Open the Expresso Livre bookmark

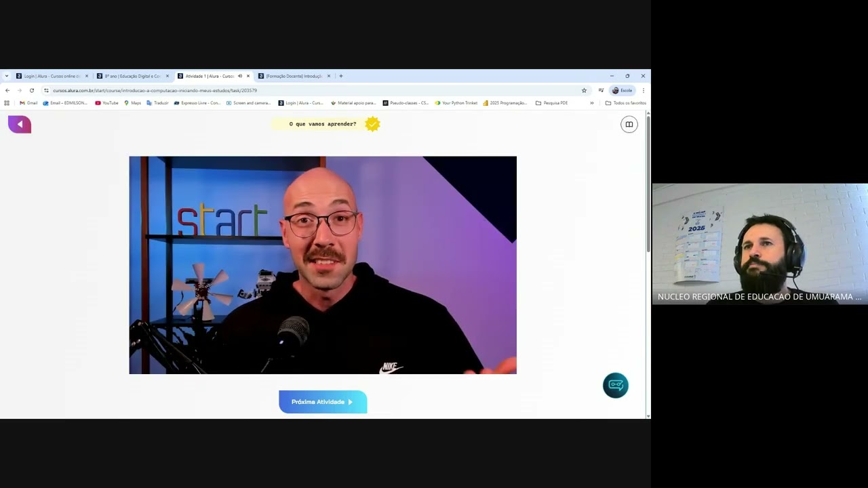click(x=197, y=103)
